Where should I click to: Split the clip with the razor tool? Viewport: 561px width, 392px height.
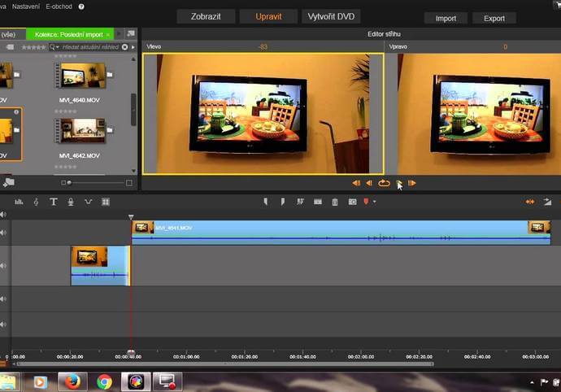[318, 202]
